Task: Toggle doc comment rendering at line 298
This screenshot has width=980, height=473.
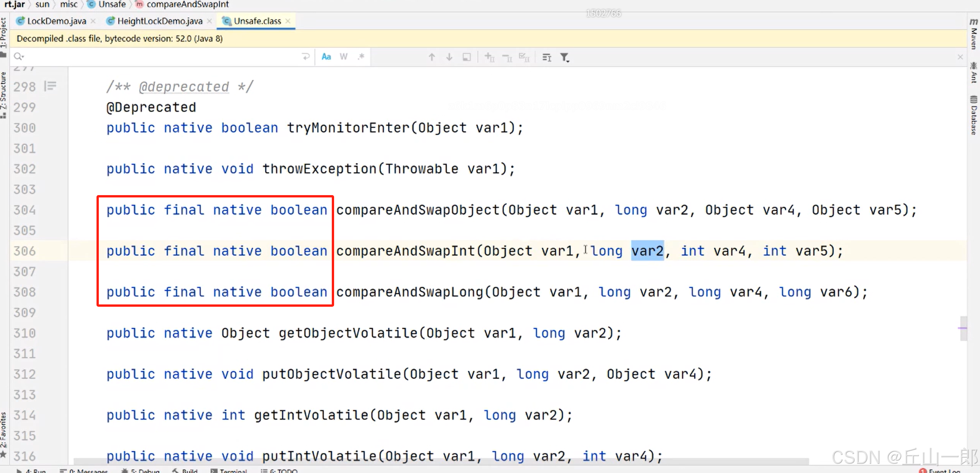Action: (x=50, y=86)
